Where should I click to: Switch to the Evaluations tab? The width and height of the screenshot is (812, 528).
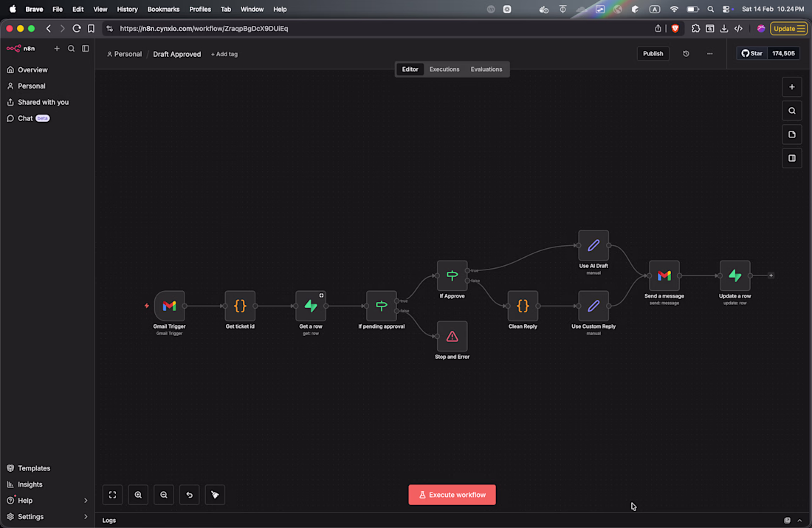486,69
